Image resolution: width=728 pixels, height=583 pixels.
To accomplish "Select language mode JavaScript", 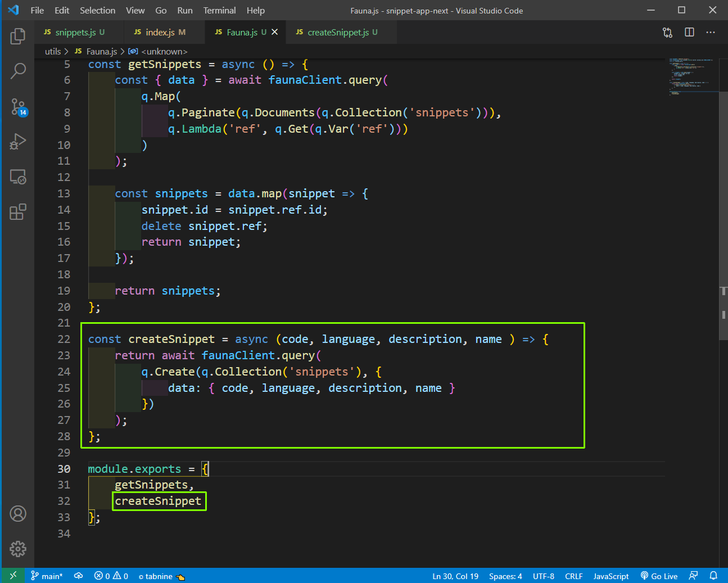I will coord(611,576).
